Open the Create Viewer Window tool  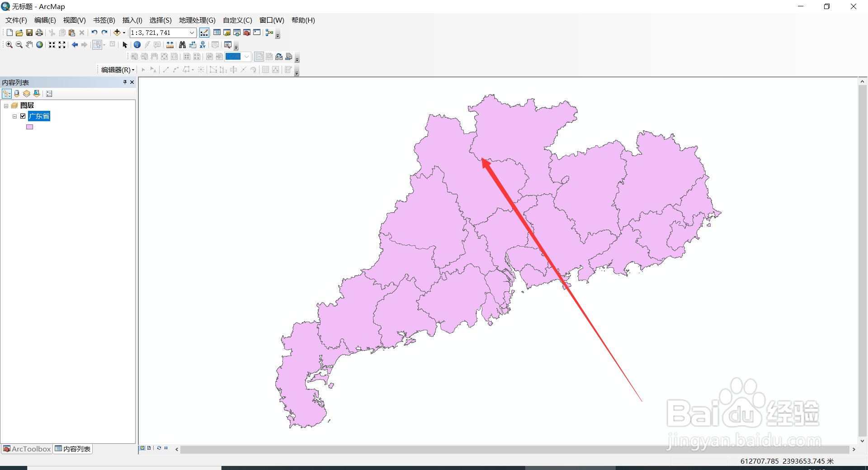click(x=228, y=45)
